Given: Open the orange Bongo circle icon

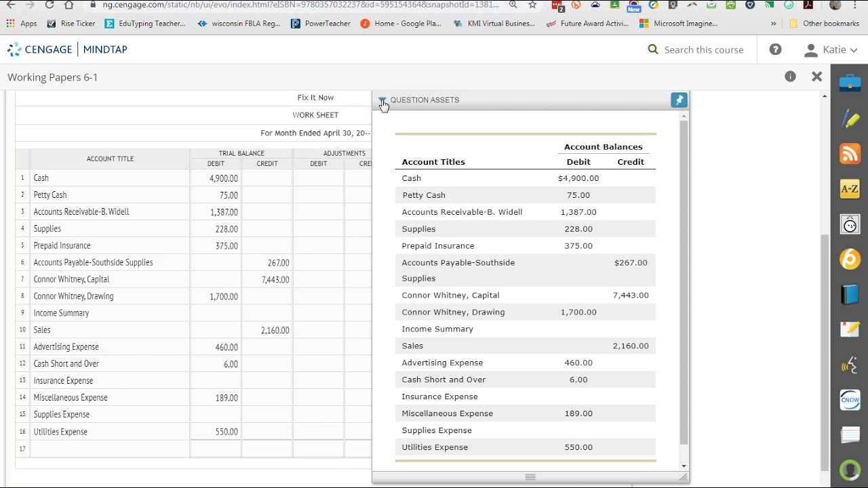Looking at the screenshot, I should point(850,259).
